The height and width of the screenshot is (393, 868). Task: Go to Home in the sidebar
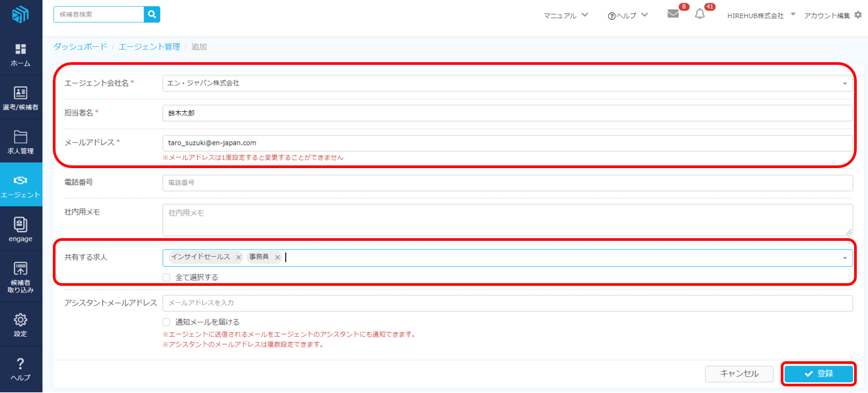coord(20,55)
